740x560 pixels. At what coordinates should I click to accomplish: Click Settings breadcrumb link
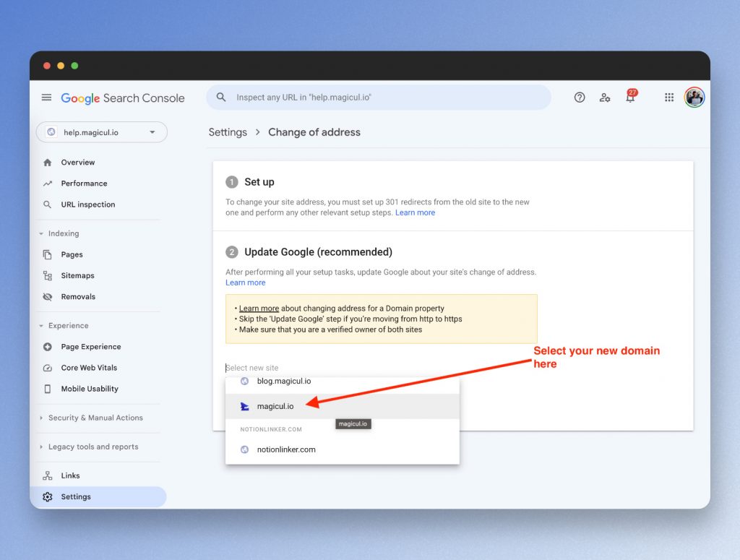pos(228,132)
